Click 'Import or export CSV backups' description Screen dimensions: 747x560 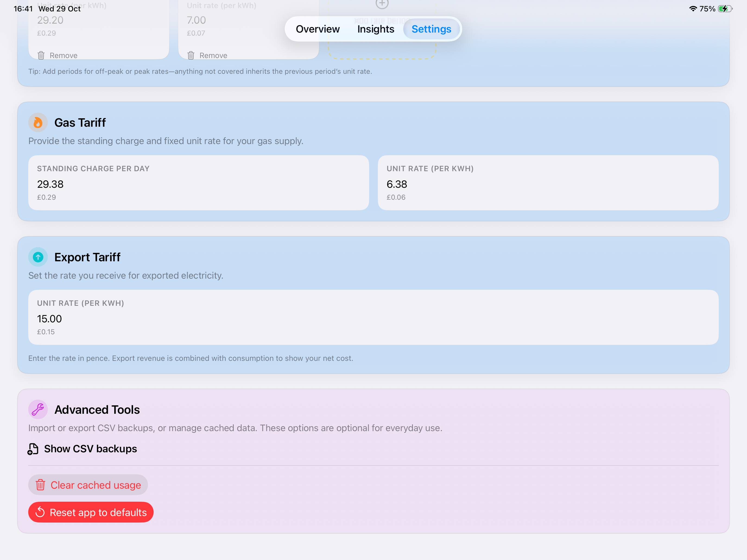pos(235,428)
